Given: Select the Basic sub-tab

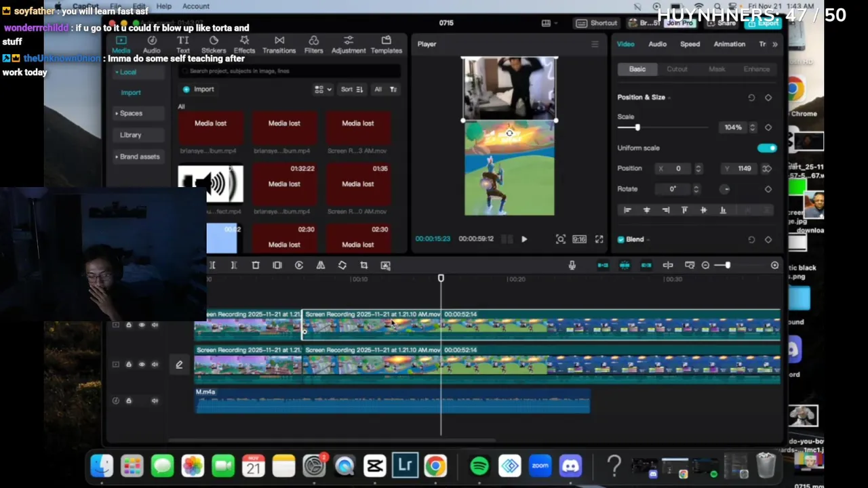Looking at the screenshot, I should coord(637,69).
